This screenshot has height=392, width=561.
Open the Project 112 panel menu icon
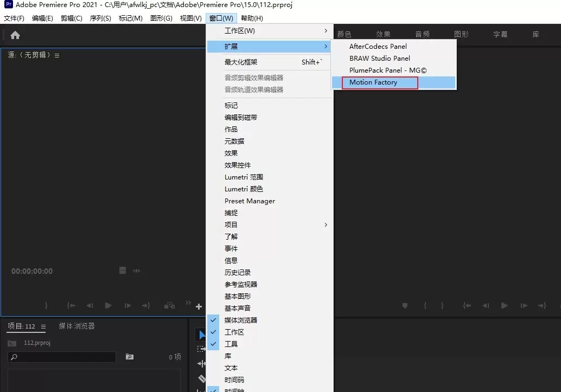click(43, 326)
